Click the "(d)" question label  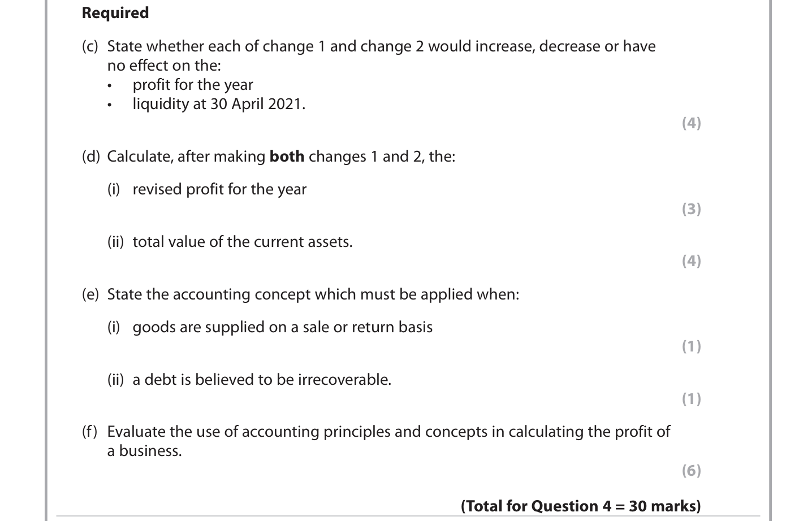pyautogui.click(x=90, y=157)
